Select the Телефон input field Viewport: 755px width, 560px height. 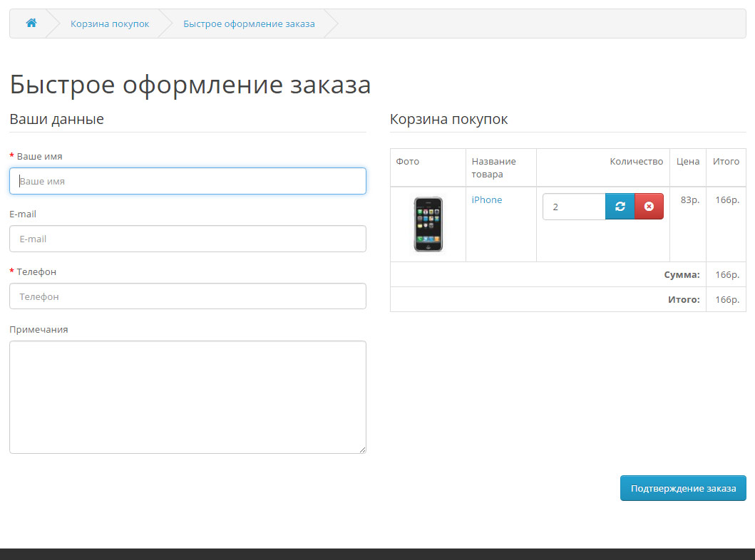(x=188, y=296)
